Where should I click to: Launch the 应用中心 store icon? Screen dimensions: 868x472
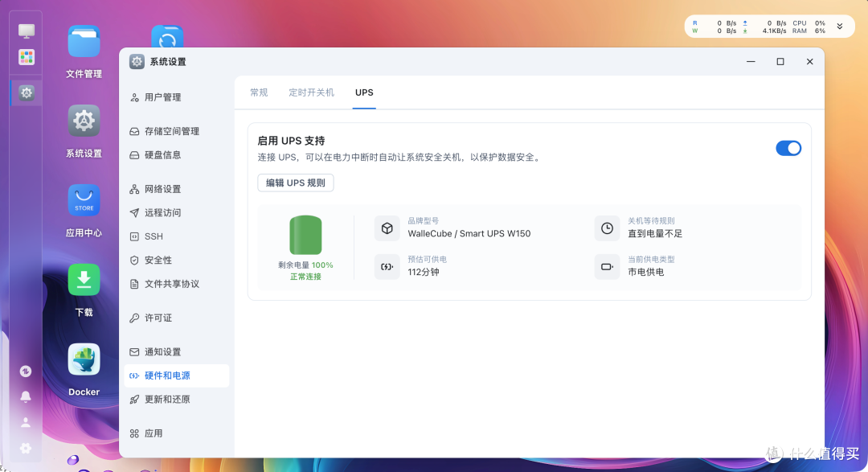[x=84, y=200]
